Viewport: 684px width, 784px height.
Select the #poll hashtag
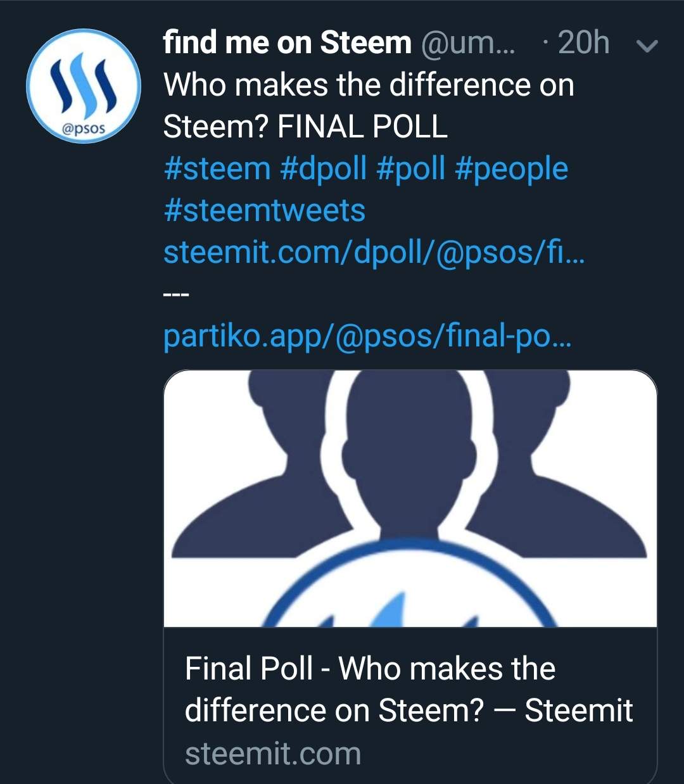tap(410, 169)
